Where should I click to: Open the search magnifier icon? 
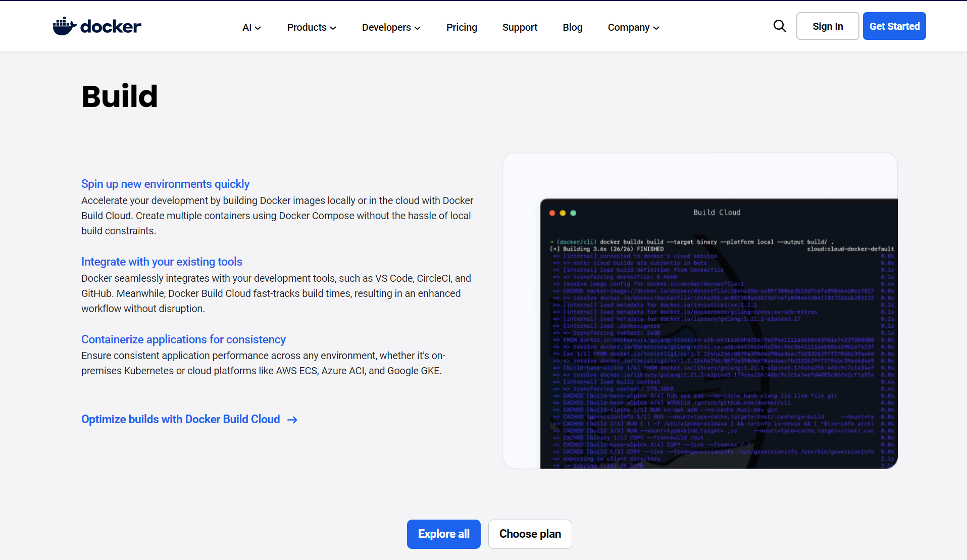click(780, 26)
